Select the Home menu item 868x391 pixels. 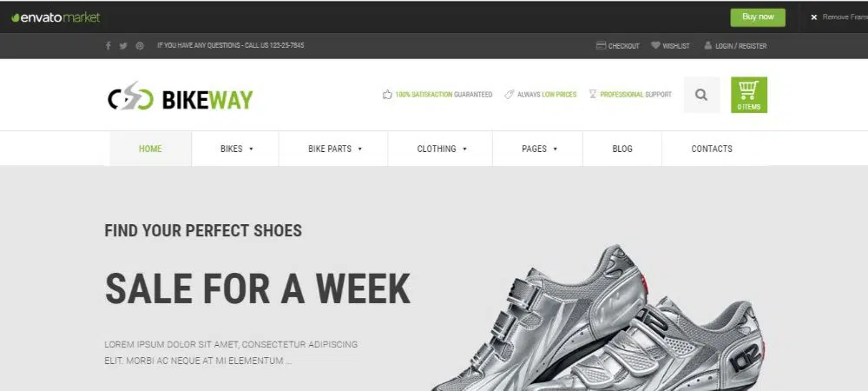150,149
